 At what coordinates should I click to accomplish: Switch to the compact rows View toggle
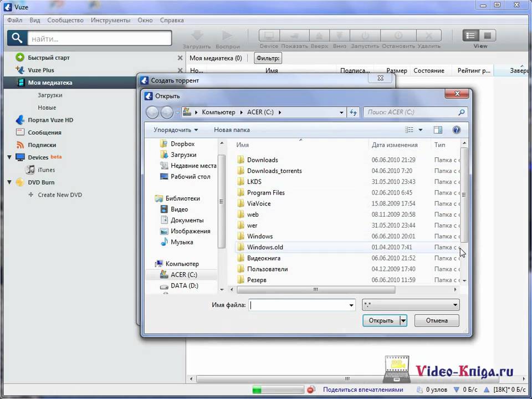tap(488, 35)
